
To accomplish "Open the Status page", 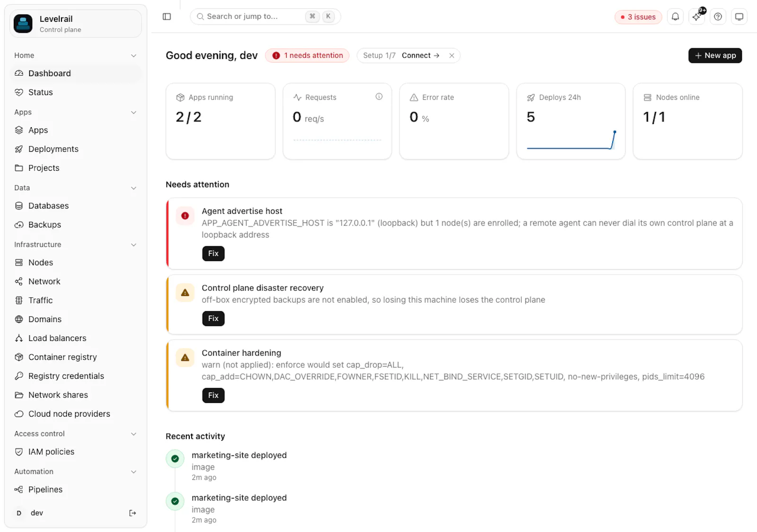I will tap(76, 92).
